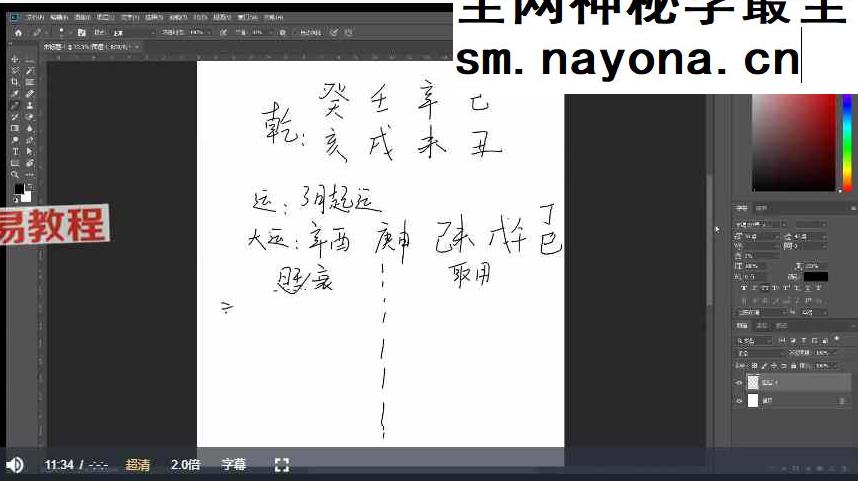The image size is (858, 481).
Task: Click the 字幕 subtitles button
Action: 234,465
